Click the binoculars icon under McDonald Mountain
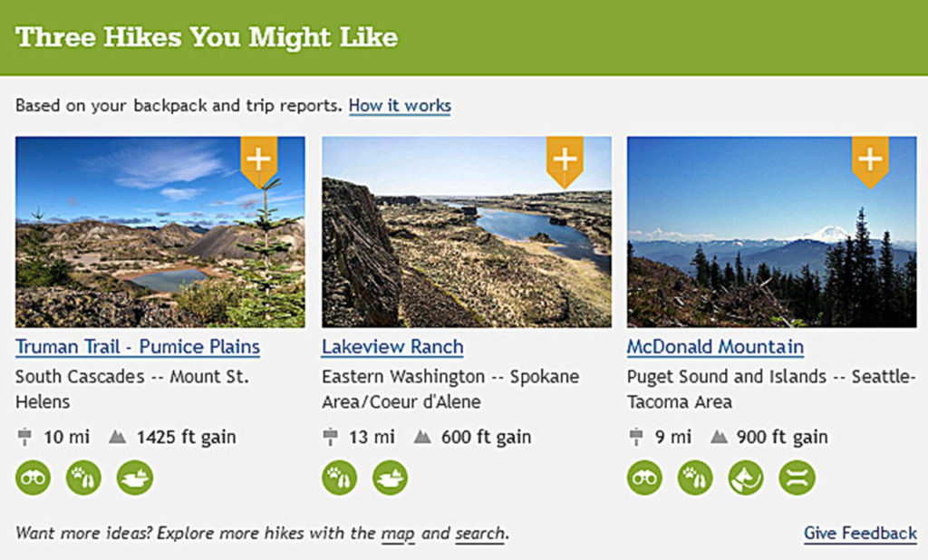Image resolution: width=928 pixels, height=560 pixels. 645,478
